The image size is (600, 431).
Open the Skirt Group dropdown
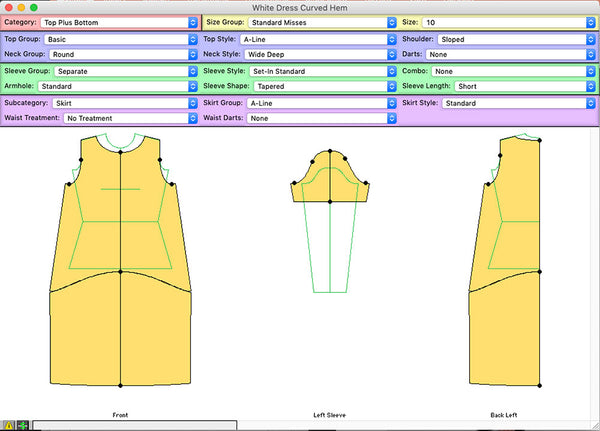[321, 103]
